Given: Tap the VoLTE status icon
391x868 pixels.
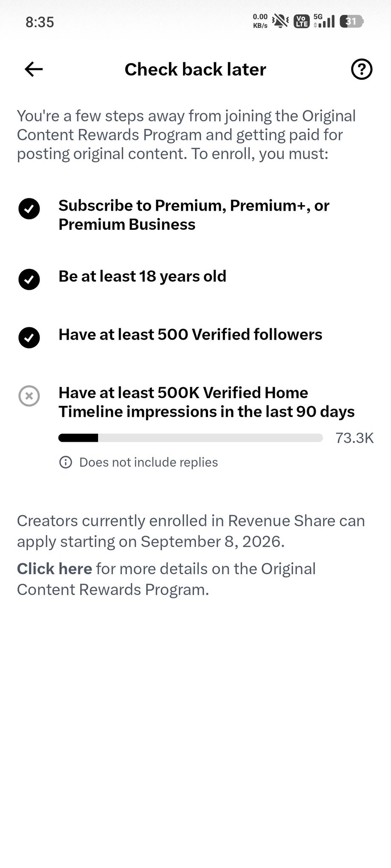Looking at the screenshot, I should click(x=301, y=21).
